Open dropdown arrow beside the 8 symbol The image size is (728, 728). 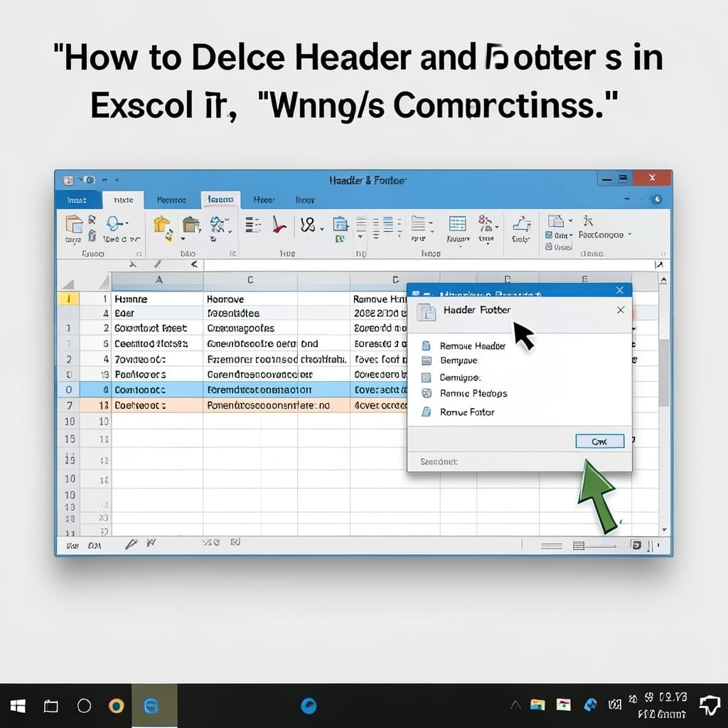click(322, 229)
